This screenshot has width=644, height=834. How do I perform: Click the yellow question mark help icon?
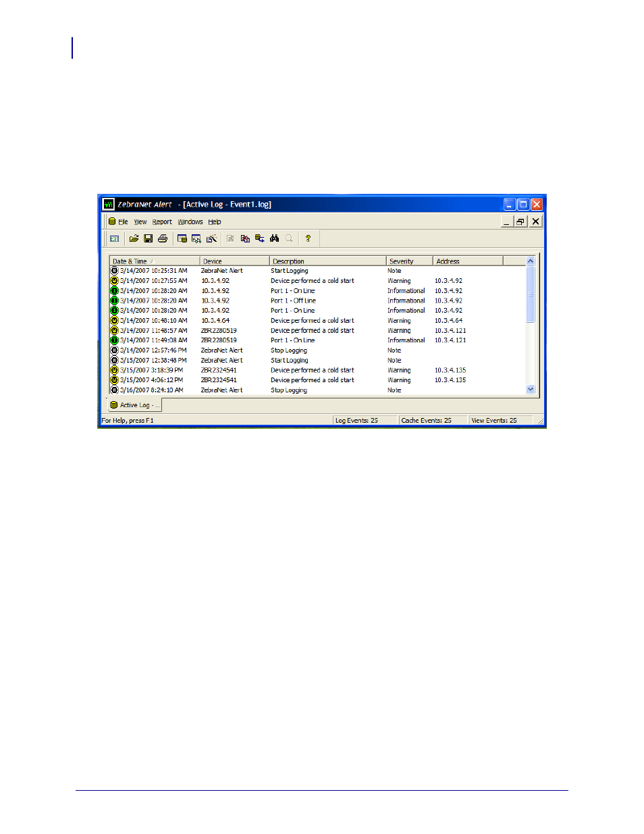coord(308,238)
